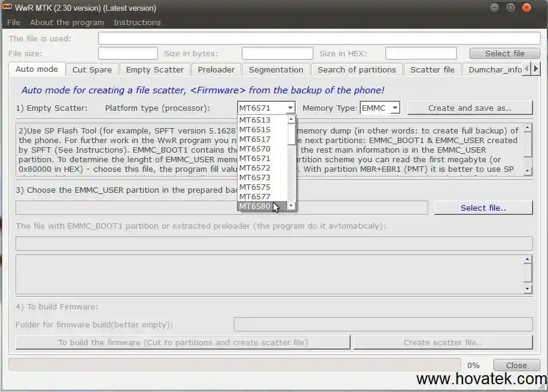The image size is (548, 392).
Task: Click the EMMC_USER partition path field
Action: point(221,208)
